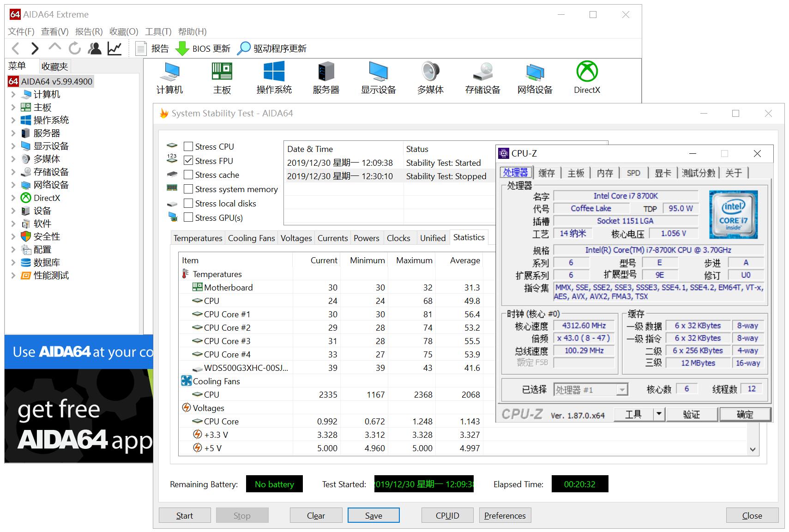Click the Start button in Stability Test

click(185, 515)
